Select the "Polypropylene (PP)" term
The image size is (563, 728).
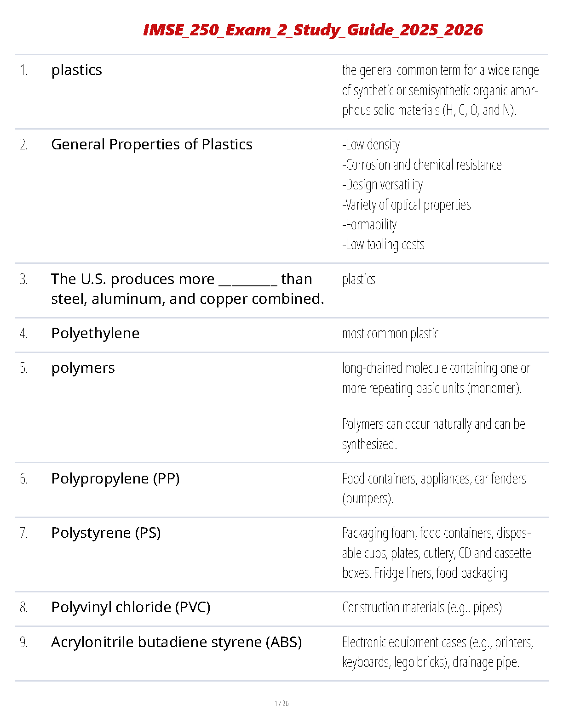pos(115,478)
